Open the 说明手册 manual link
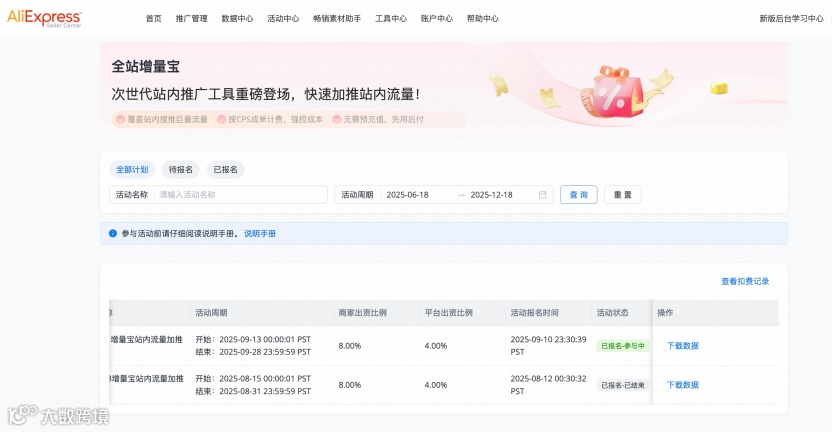The height and width of the screenshot is (432, 832). [260, 234]
